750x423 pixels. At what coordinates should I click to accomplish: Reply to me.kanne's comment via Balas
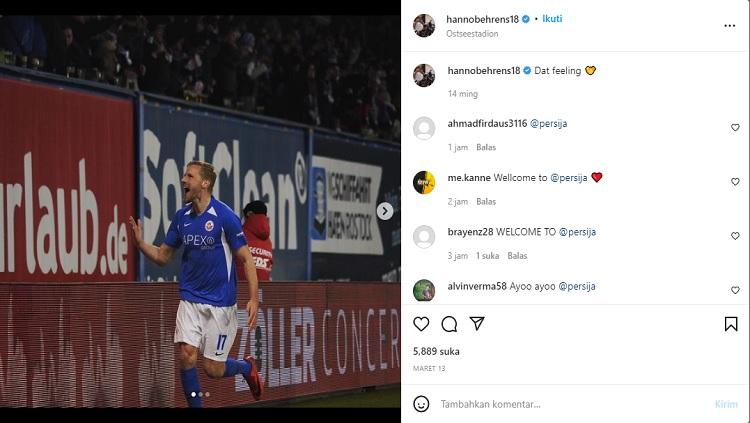pyautogui.click(x=486, y=202)
